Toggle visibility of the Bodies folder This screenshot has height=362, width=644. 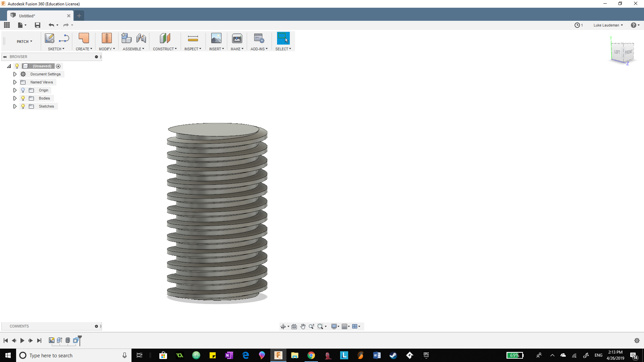pyautogui.click(x=23, y=98)
